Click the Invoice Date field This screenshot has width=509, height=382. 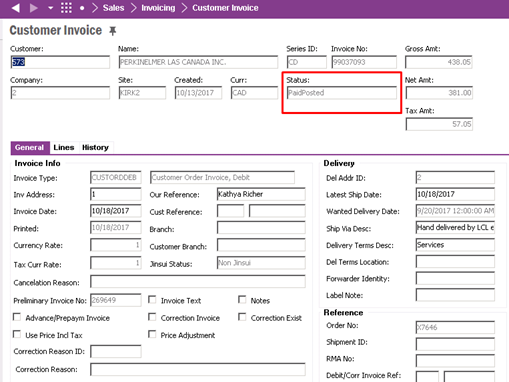point(116,211)
